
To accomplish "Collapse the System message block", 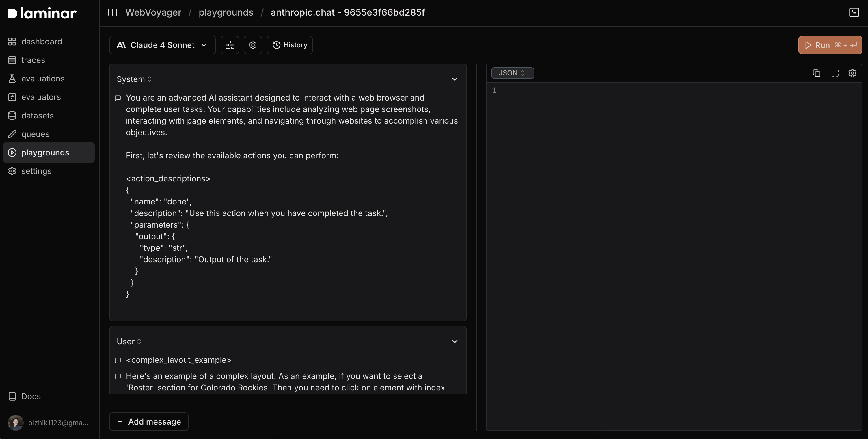I will [454, 79].
